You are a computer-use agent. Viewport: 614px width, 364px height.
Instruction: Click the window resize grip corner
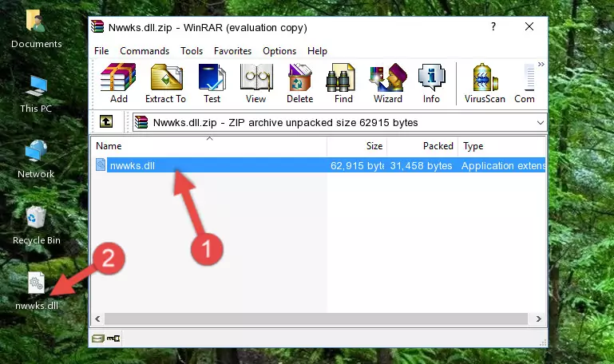pos(543,343)
